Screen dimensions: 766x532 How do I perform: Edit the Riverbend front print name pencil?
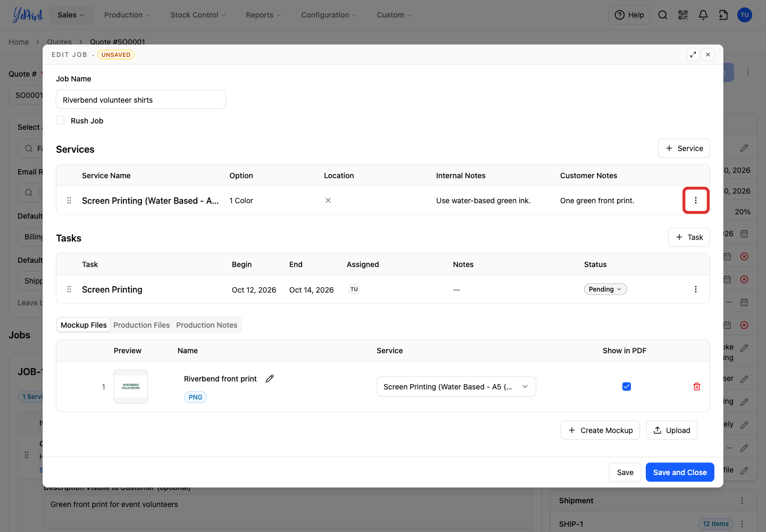(x=270, y=379)
